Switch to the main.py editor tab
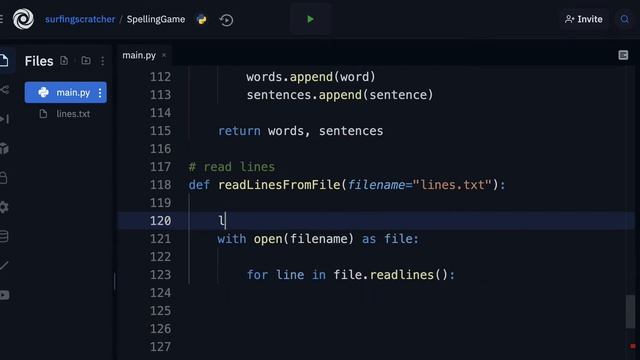Image resolution: width=640 pixels, height=360 pixels. point(139,55)
